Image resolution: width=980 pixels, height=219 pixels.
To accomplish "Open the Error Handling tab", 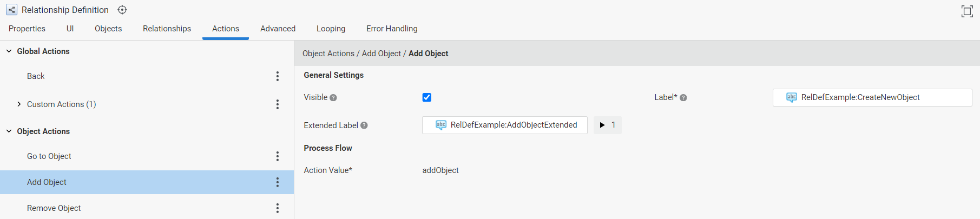I will (392, 29).
